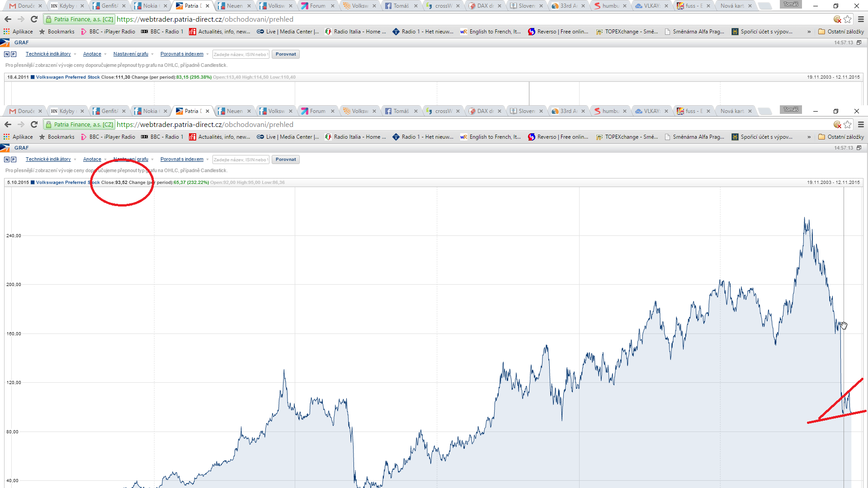Viewport: 868px width, 488px height.
Task: Toggle the N button in the upper chart toolbar
Action: pyautogui.click(x=7, y=54)
